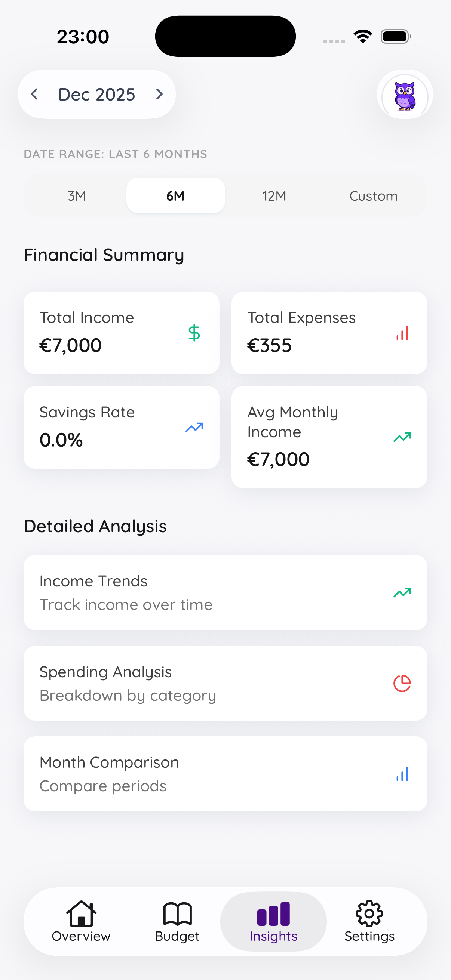Viewport: 451px width, 980px height.
Task: Tap the red pie chart Spending Analysis icon
Action: pyautogui.click(x=402, y=683)
